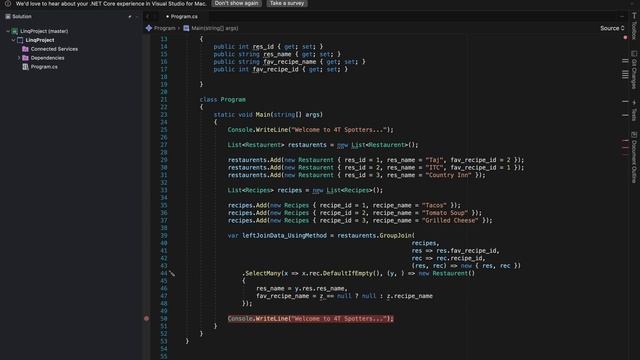Select Connected Services in solution tree

(x=54, y=49)
